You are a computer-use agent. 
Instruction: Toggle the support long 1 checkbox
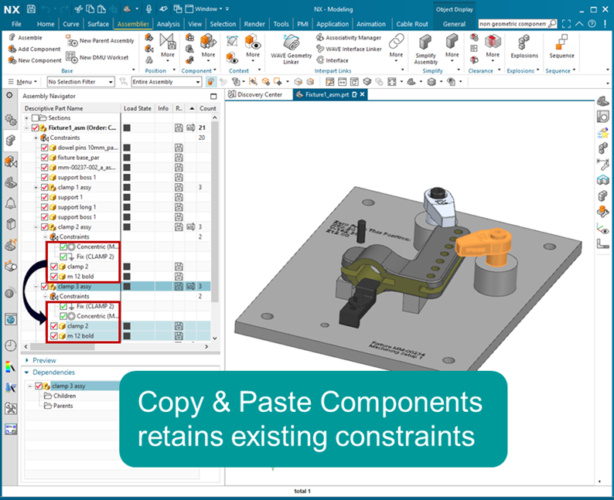pos(43,207)
